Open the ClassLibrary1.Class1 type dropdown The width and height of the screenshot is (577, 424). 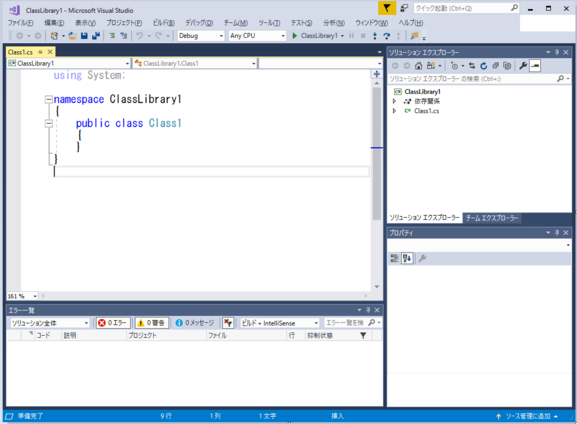(x=195, y=63)
